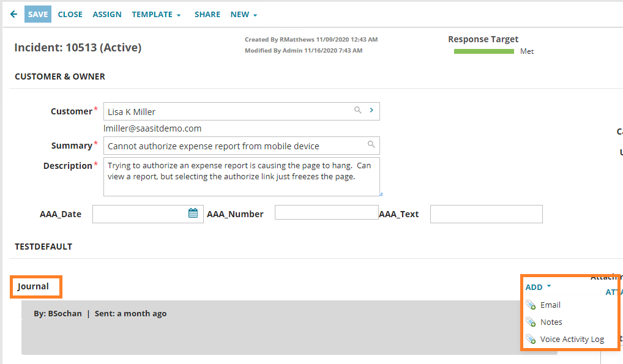The image size is (623, 364).
Task: Assign the incident to someone
Action: pos(106,13)
